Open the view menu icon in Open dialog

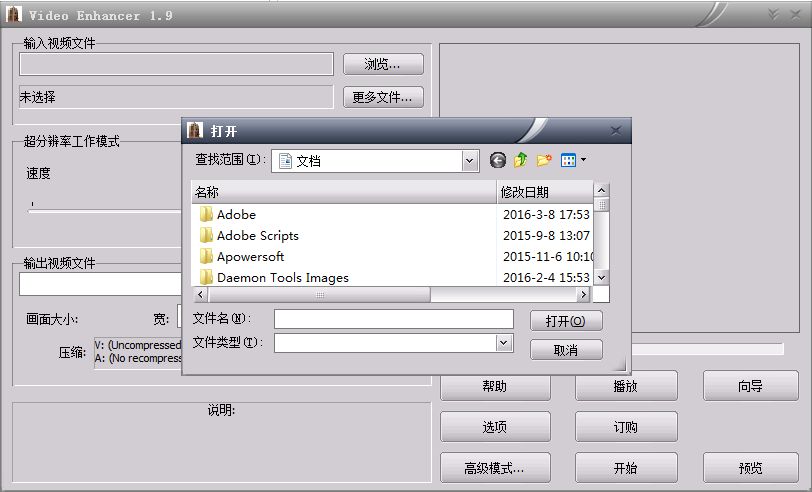pyautogui.click(x=568, y=161)
